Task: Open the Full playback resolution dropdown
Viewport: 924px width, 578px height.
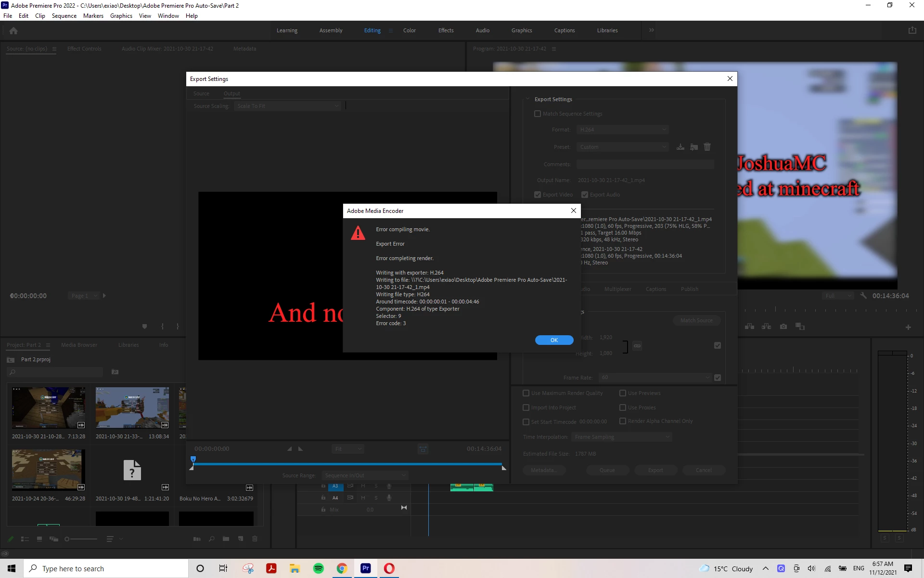Action: [838, 296]
